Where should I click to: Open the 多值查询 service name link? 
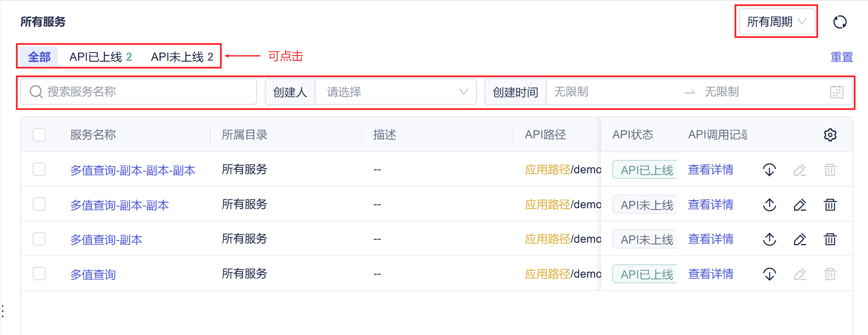tap(93, 274)
